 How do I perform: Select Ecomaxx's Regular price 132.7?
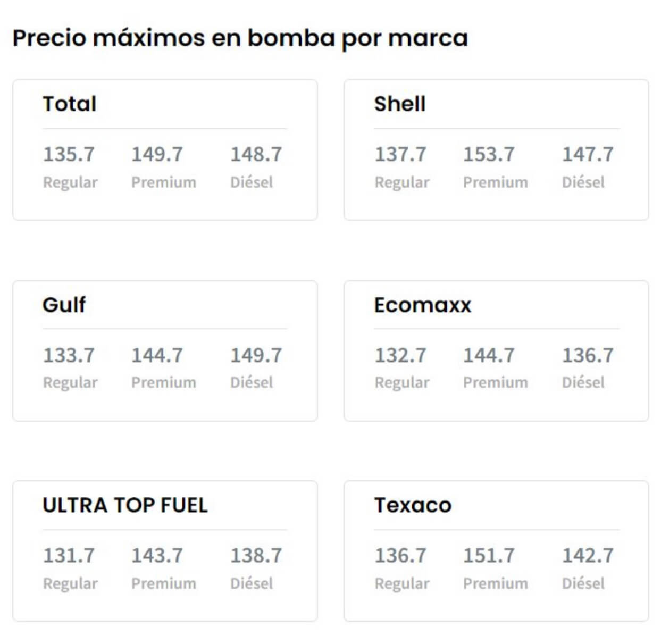tap(400, 355)
